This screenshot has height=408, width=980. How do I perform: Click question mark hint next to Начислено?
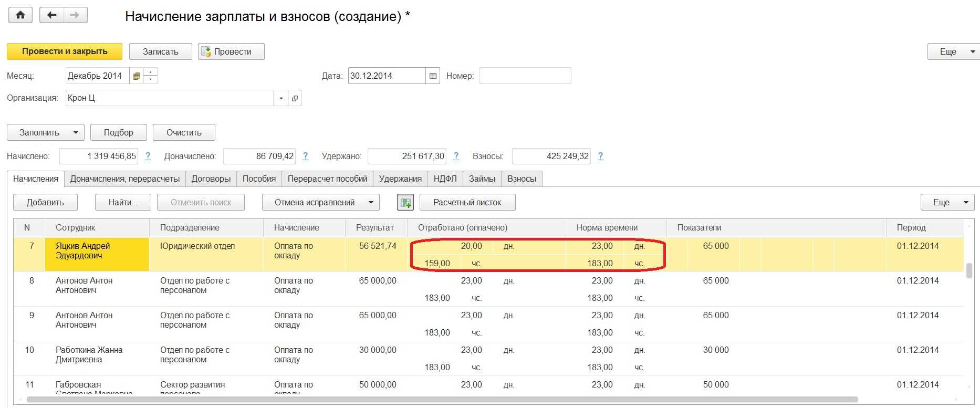(x=148, y=156)
